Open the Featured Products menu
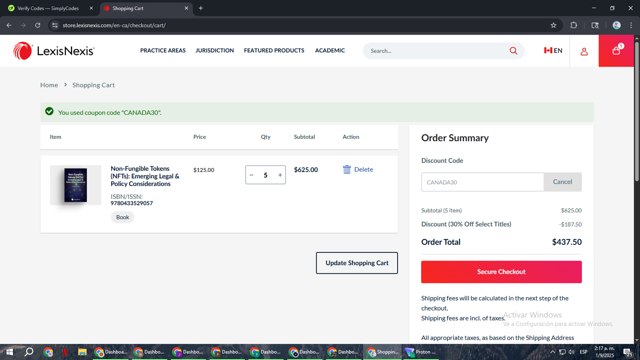 coord(274,51)
